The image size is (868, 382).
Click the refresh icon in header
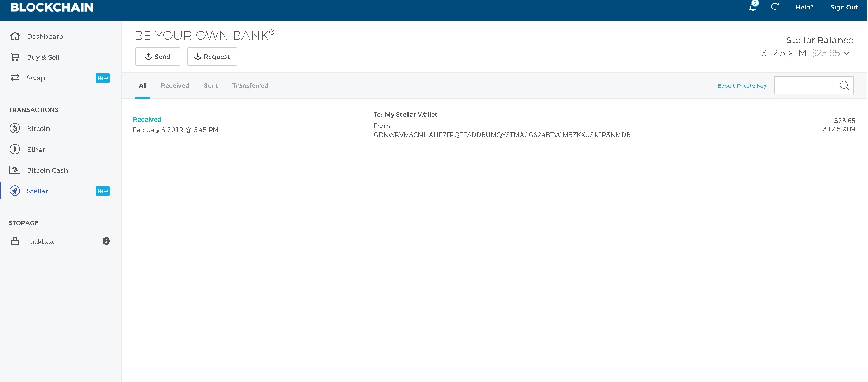[x=774, y=7]
